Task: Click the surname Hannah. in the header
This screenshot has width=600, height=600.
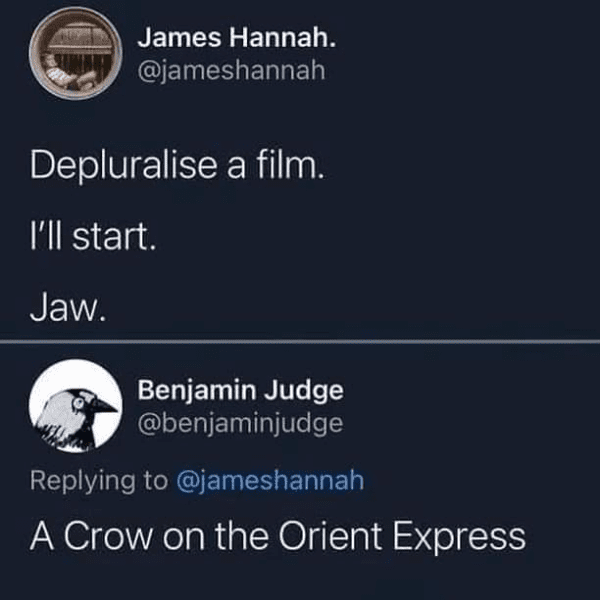Action: [283, 38]
